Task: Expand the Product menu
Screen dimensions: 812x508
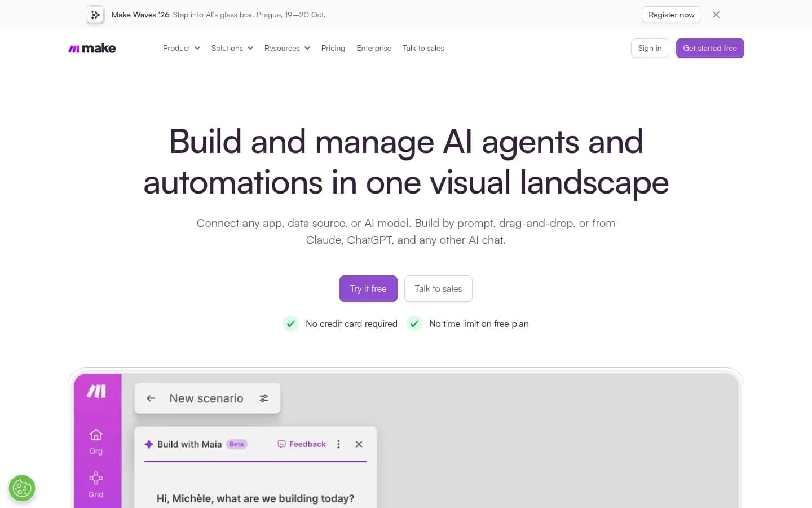Action: (x=182, y=49)
